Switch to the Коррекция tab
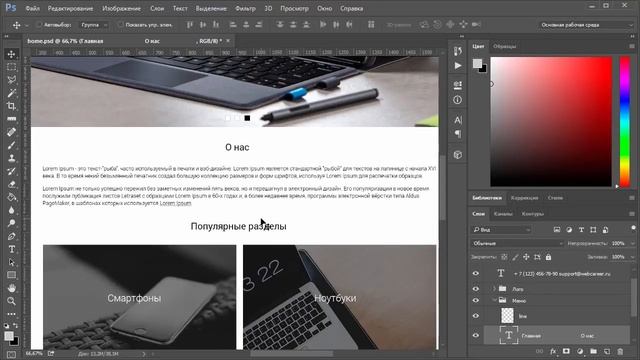The image size is (640, 360). (524, 198)
